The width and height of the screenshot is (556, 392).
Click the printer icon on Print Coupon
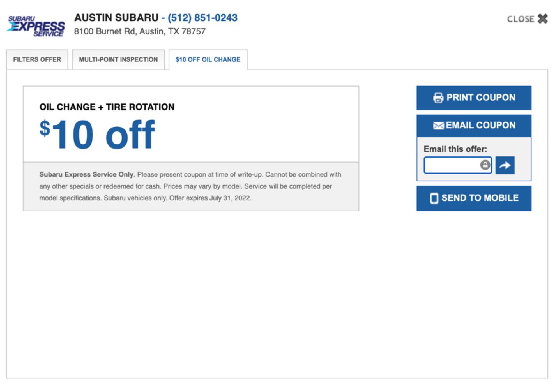438,98
